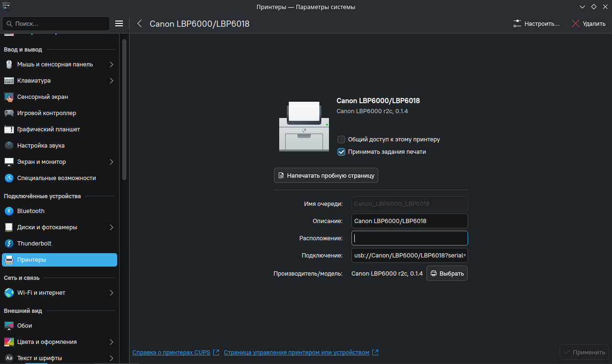612x364 pixels.
Task: Select Обои in the sidebar
Action: click(60, 326)
